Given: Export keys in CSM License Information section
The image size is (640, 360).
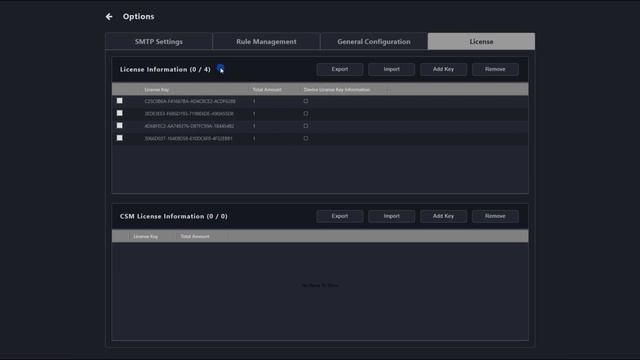Looking at the screenshot, I should tap(340, 216).
